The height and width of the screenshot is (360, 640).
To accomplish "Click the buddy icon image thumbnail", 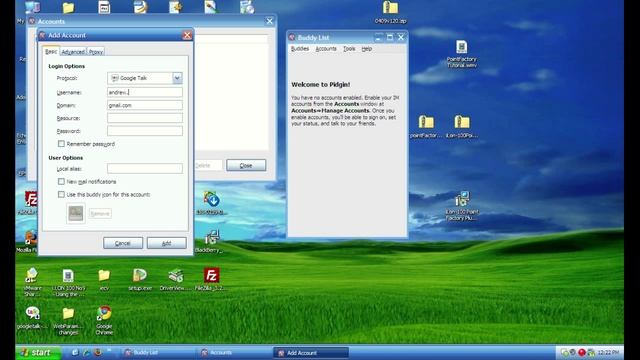I will click(x=76, y=213).
